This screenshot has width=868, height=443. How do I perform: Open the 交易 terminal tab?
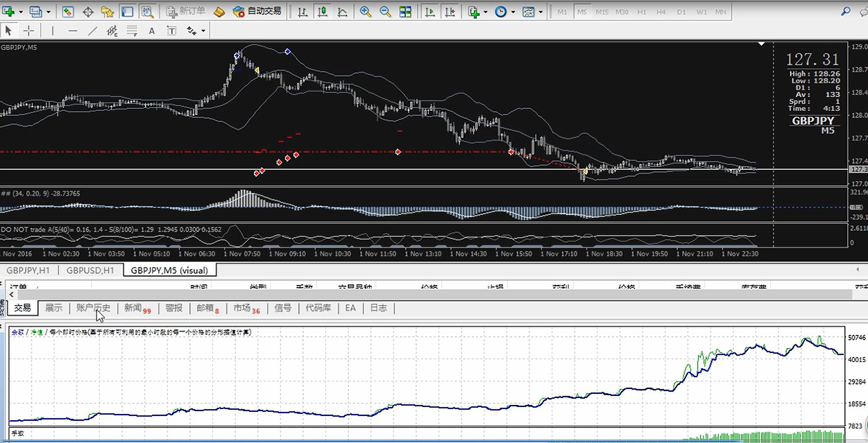(23, 308)
